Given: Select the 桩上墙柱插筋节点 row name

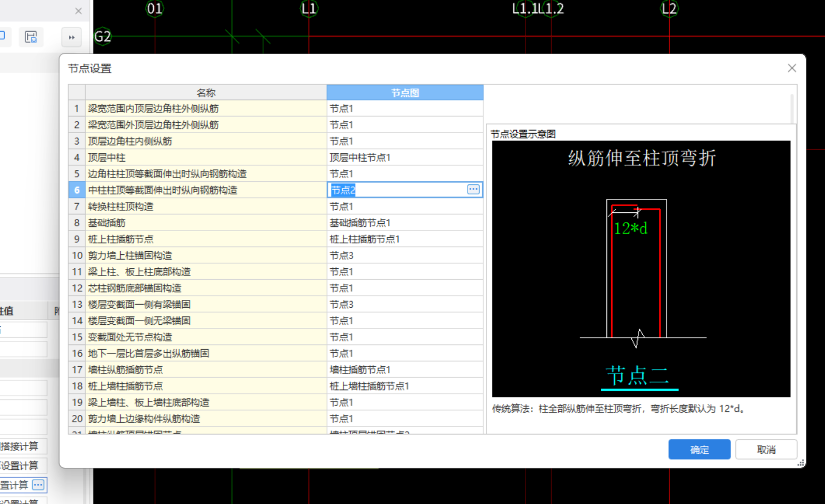Looking at the screenshot, I should tap(206, 386).
